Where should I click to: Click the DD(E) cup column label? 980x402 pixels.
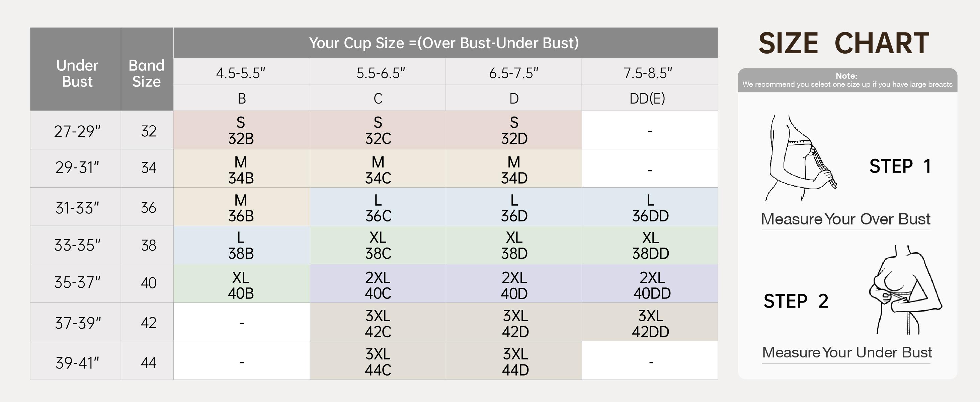pos(647,98)
